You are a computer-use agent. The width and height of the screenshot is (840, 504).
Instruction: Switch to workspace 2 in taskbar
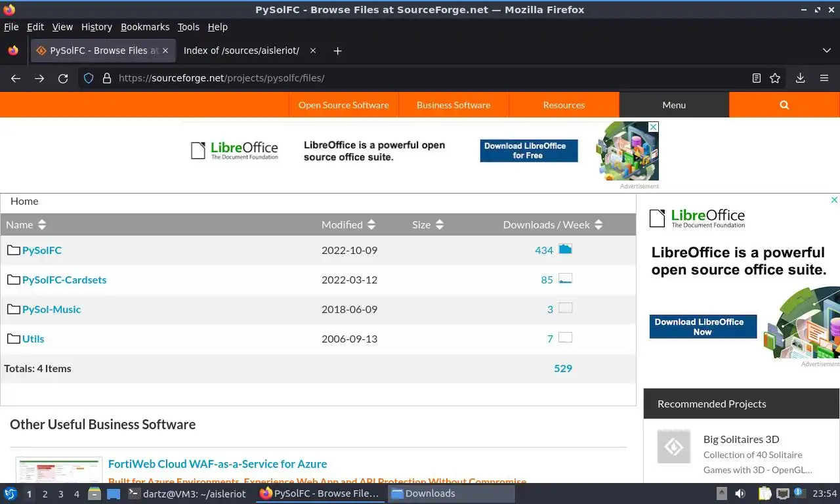45,493
